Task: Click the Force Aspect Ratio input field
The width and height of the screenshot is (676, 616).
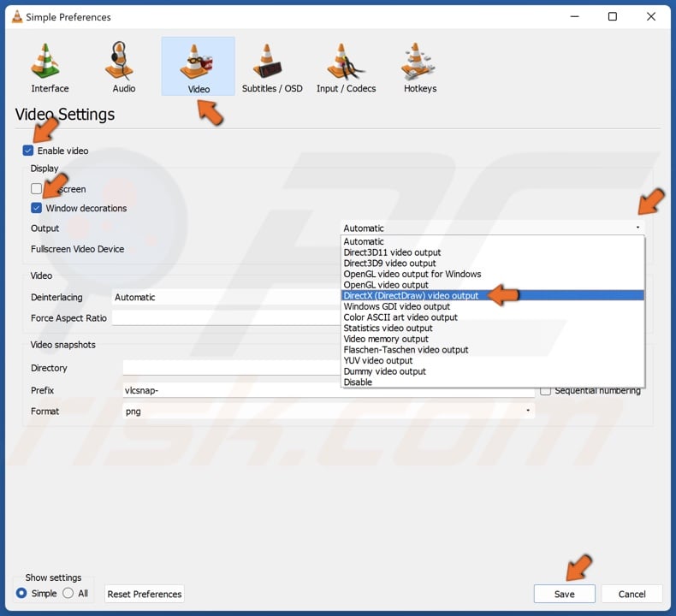Action: click(x=227, y=317)
